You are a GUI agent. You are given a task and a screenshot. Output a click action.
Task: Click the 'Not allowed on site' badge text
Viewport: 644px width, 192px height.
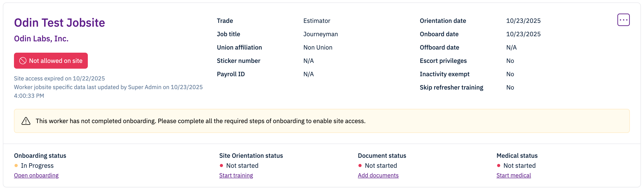(55, 61)
